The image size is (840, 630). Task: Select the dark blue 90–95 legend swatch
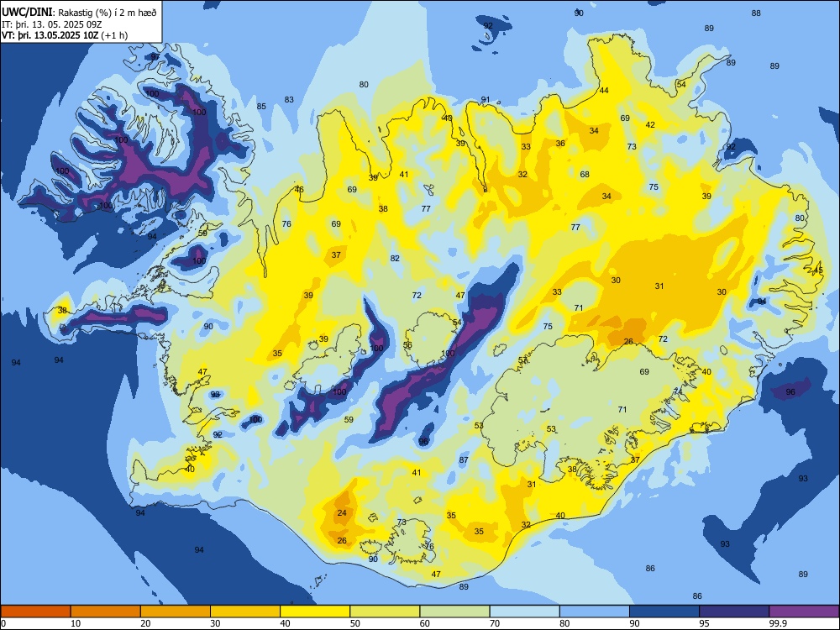point(664,612)
